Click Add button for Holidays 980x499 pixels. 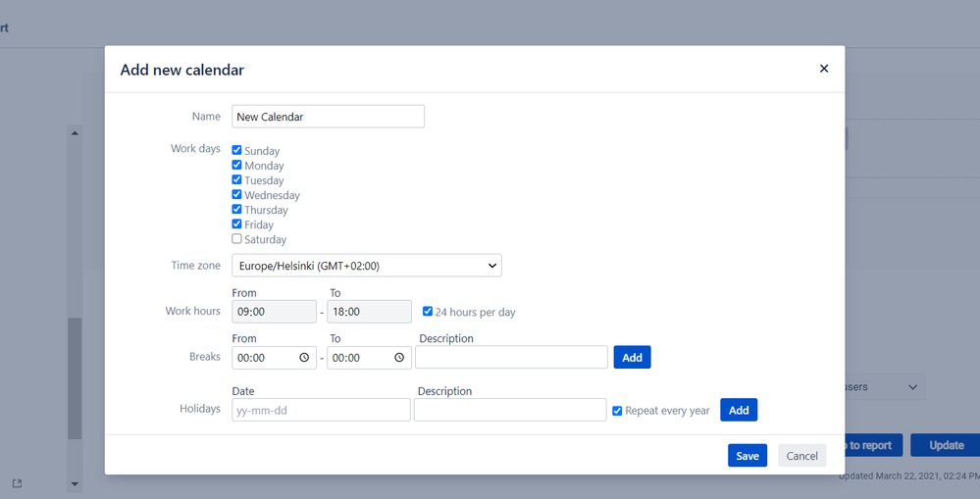click(739, 410)
